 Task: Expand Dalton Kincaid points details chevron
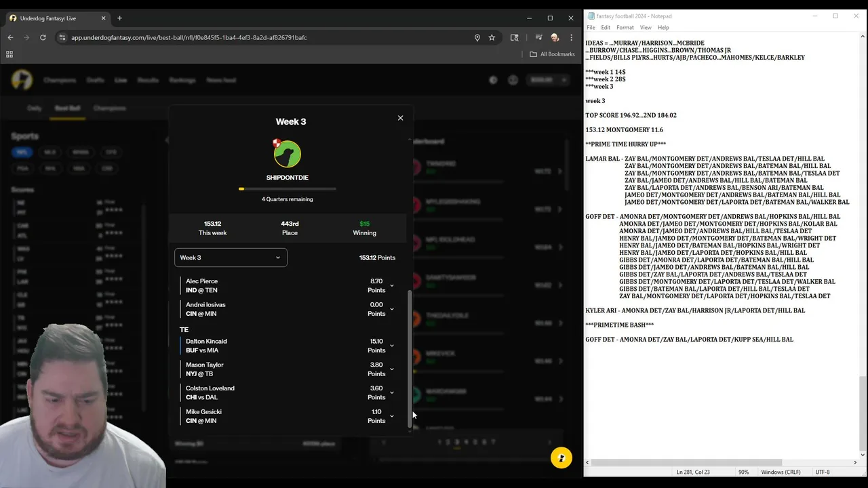click(391, 346)
